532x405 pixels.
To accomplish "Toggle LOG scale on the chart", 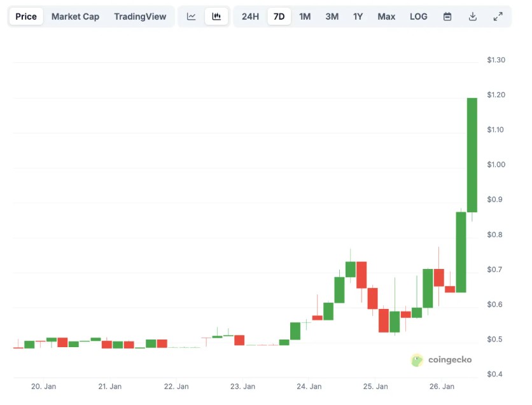I will click(x=419, y=17).
